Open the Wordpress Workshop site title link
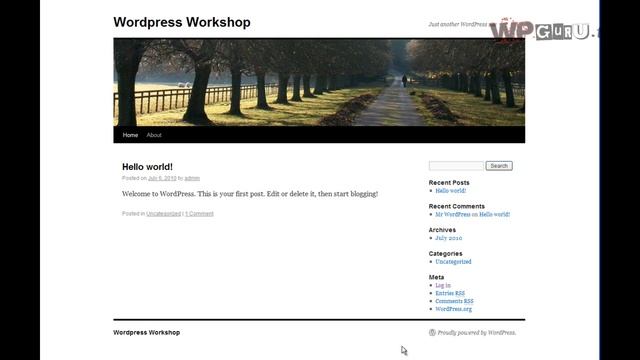The width and height of the screenshot is (640, 360). [182, 22]
